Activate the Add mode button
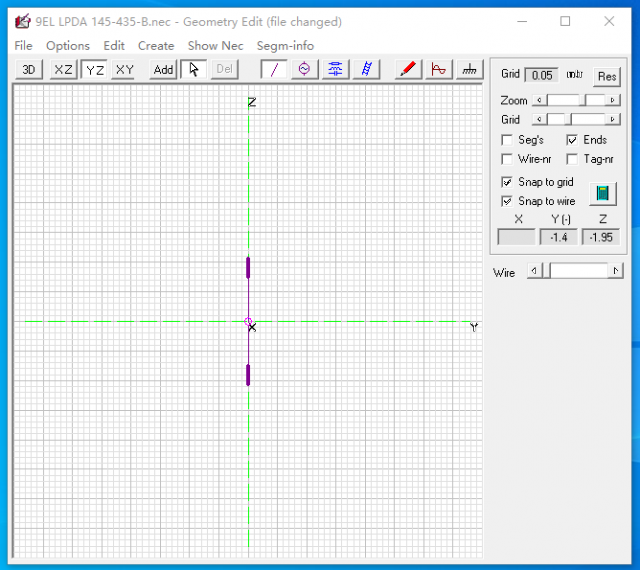 [163, 69]
